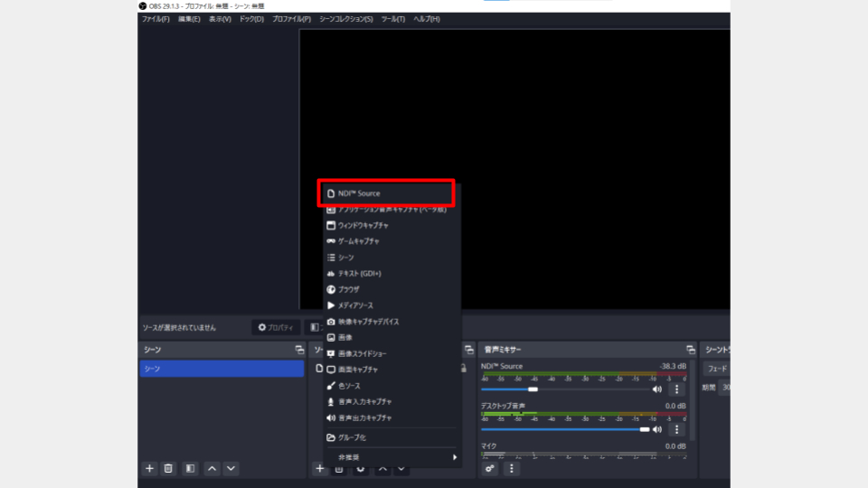This screenshot has width=868, height=488.
Task: Open advanced audio properties gear icon
Action: pyautogui.click(x=490, y=468)
